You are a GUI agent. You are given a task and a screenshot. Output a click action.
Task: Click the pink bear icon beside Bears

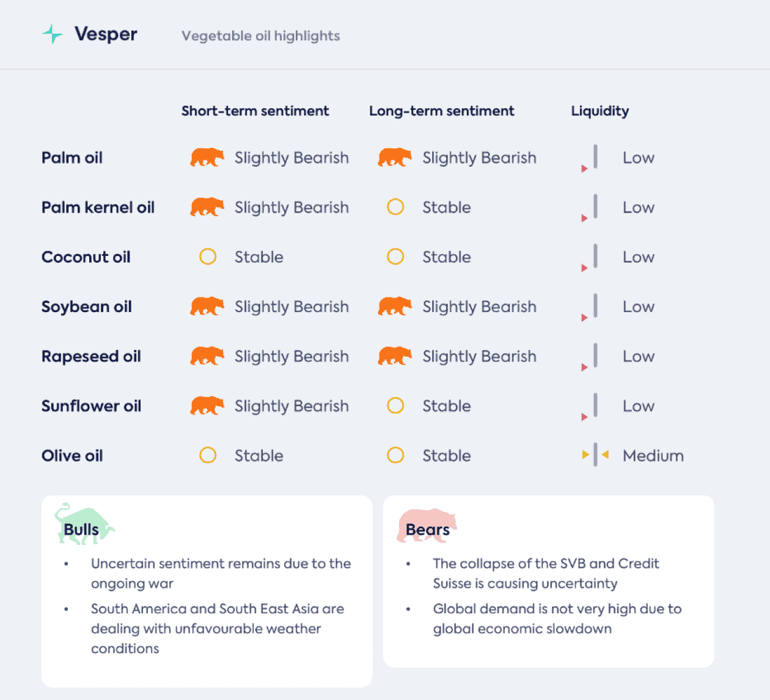(427, 525)
